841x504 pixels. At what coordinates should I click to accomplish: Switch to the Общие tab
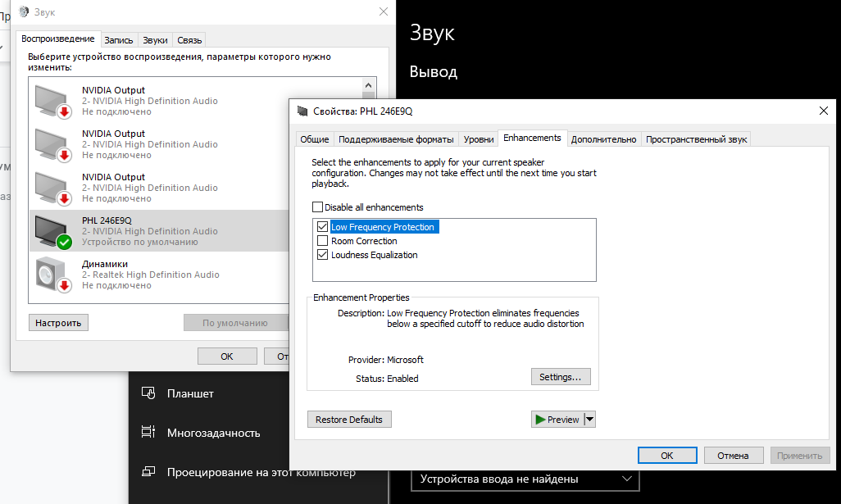coord(314,139)
